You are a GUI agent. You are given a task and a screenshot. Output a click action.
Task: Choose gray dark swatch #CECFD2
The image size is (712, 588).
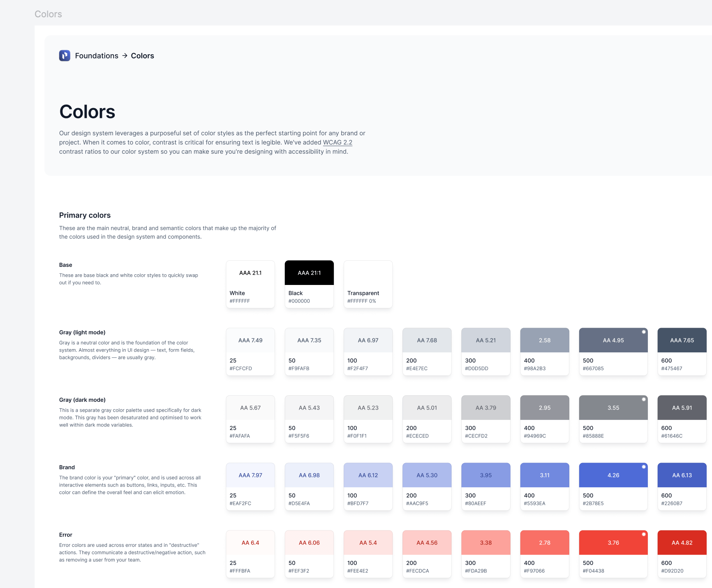coord(486,419)
